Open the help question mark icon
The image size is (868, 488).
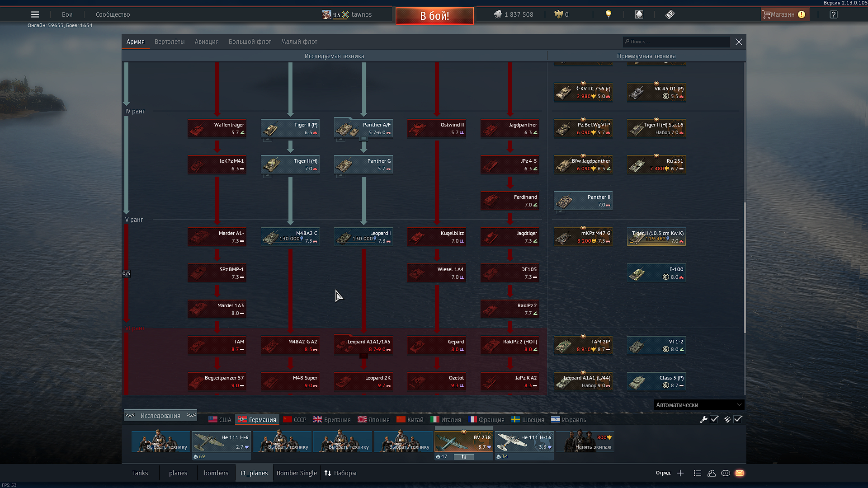click(834, 14)
